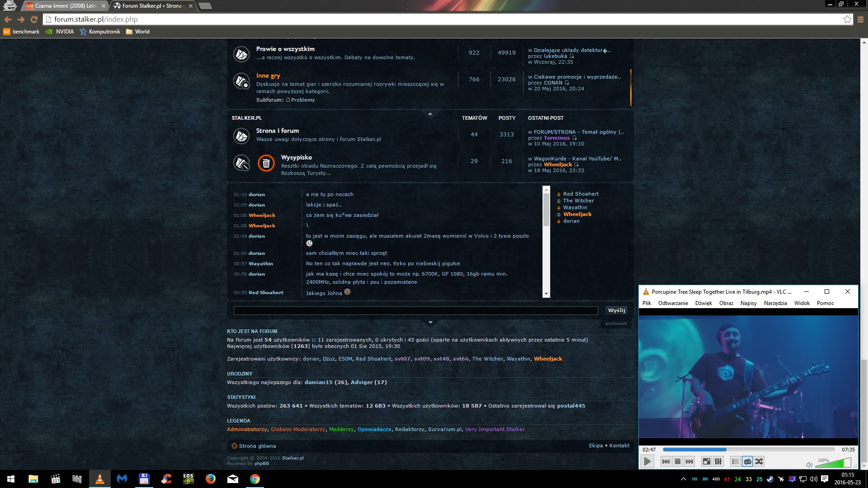Open benchmark bookmark
The width and height of the screenshot is (868, 488).
(x=21, y=32)
